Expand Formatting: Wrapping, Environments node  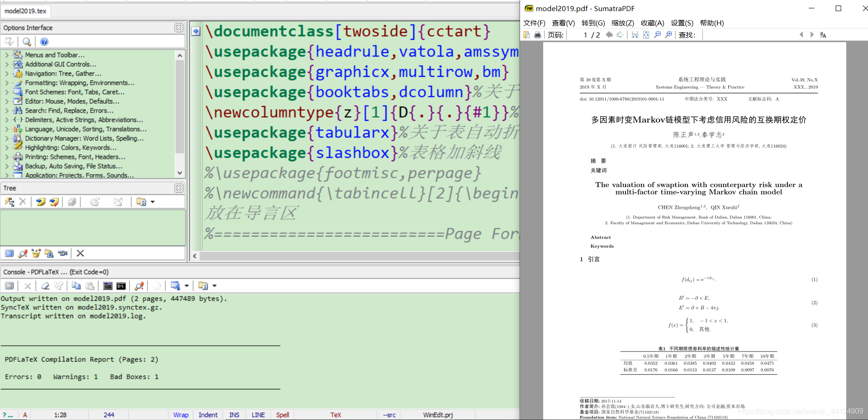6,83
